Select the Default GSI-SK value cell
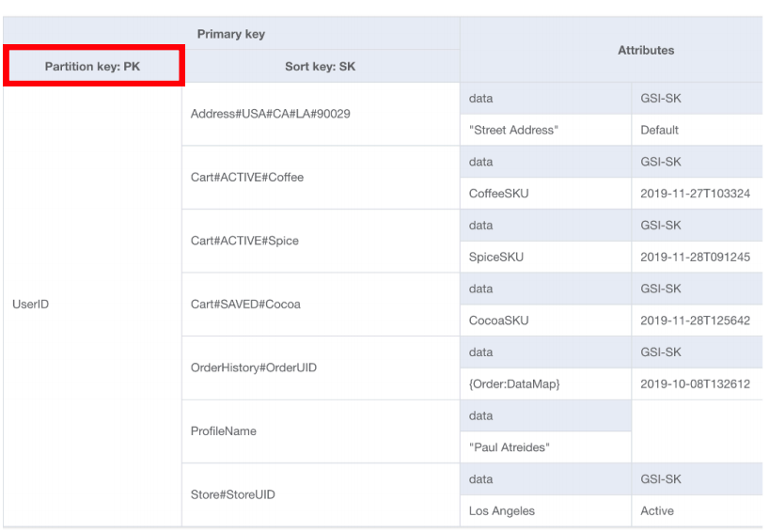Image resolution: width=769 pixels, height=532 pixels. click(x=660, y=130)
